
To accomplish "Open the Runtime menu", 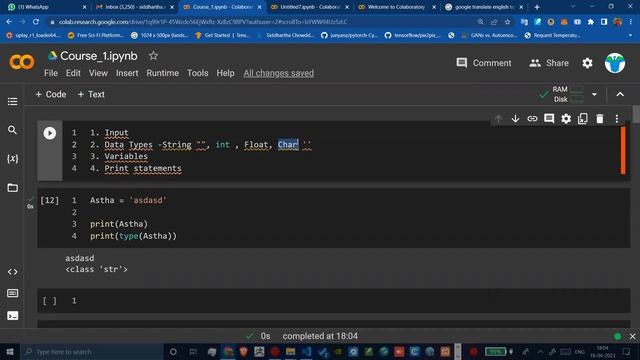I will click(162, 73).
